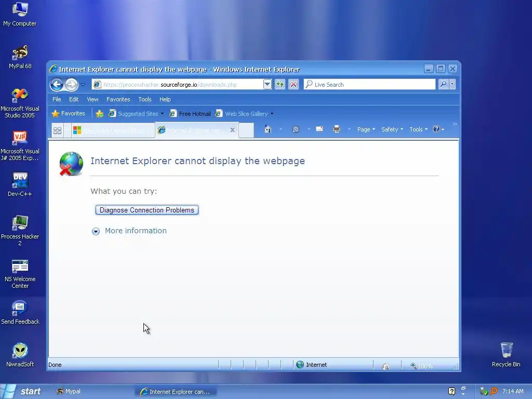Image resolution: width=532 pixels, height=399 pixels.
Task: Click Diagnose Connection Problems button
Action: point(147,210)
